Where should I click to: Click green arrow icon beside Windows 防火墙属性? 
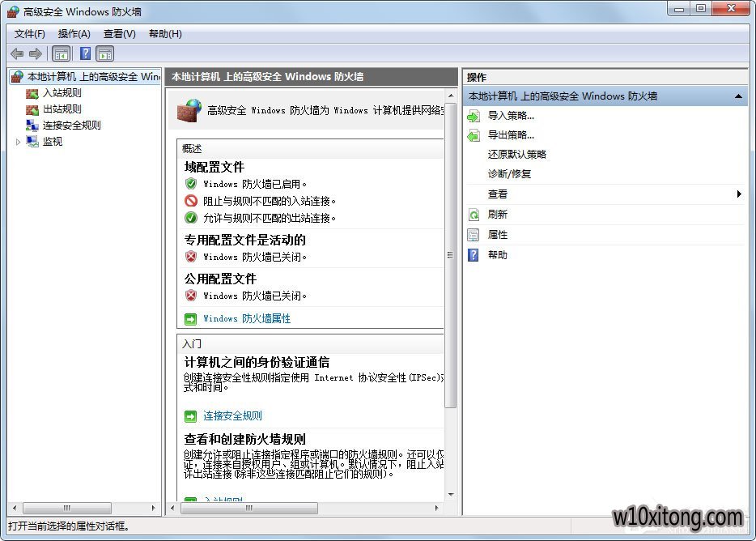(x=190, y=319)
